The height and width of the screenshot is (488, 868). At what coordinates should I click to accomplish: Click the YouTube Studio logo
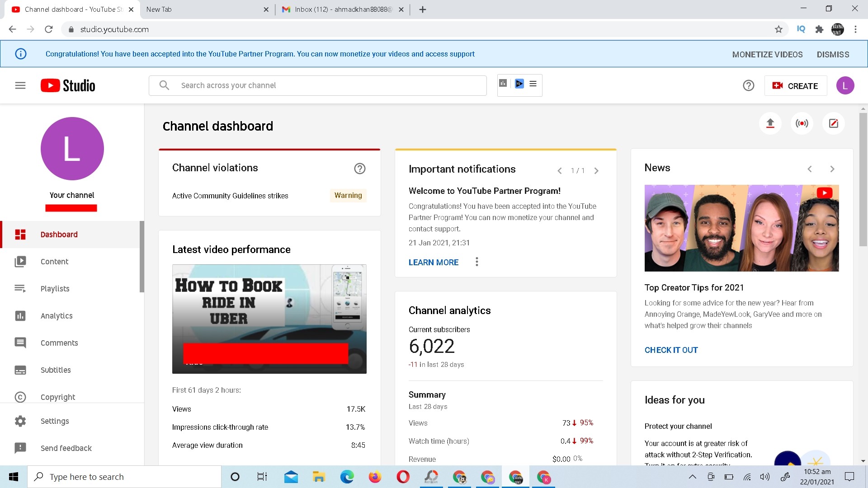pyautogui.click(x=68, y=85)
